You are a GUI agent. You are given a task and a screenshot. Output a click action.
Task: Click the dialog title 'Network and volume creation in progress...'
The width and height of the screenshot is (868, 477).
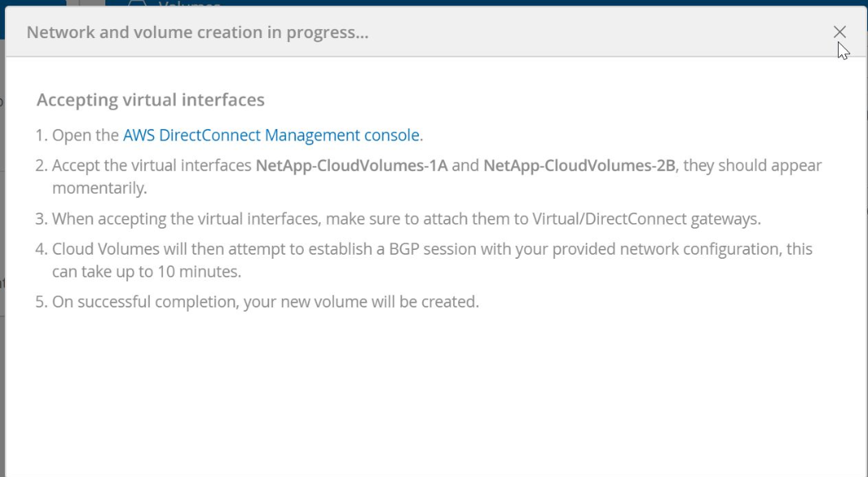coord(198,32)
